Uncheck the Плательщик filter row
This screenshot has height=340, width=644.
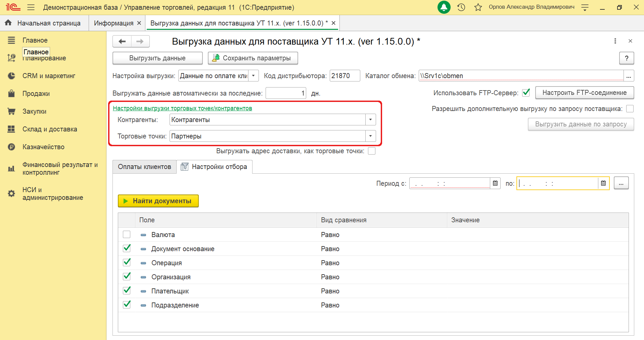coord(127,291)
